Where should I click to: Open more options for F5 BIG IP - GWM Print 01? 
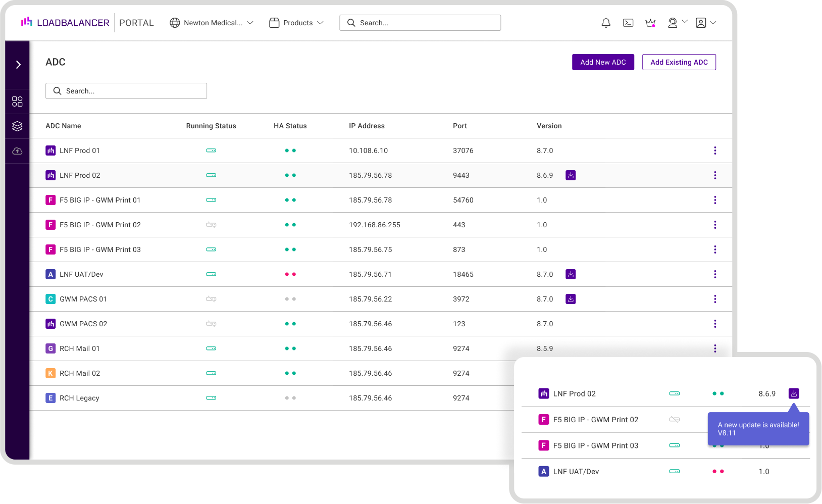715,200
